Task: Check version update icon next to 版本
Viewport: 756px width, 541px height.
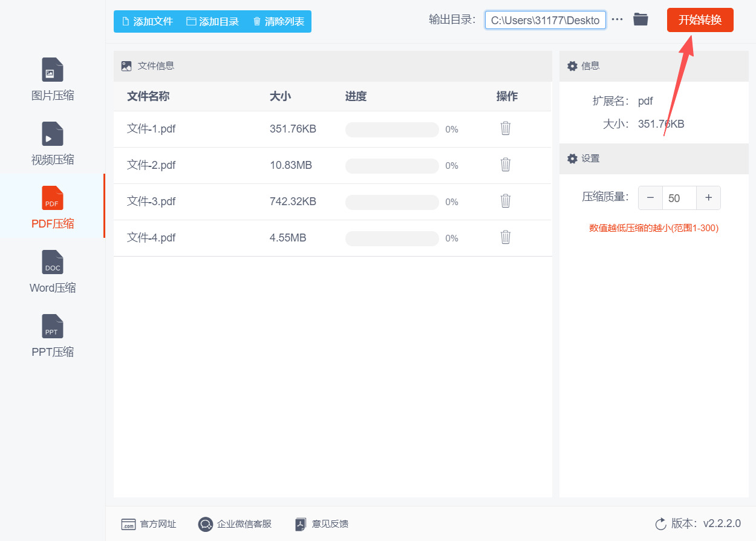Action: pyautogui.click(x=660, y=523)
